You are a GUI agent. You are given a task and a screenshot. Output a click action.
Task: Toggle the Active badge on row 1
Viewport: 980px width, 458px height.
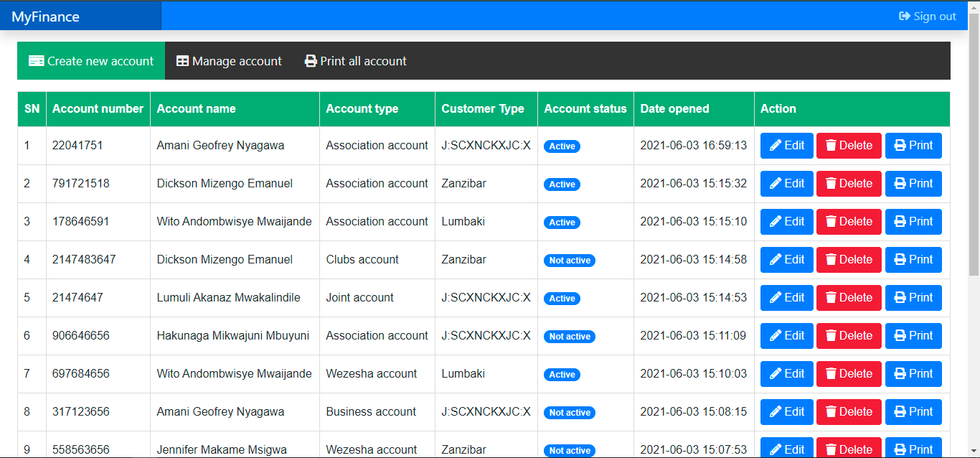[x=562, y=146]
